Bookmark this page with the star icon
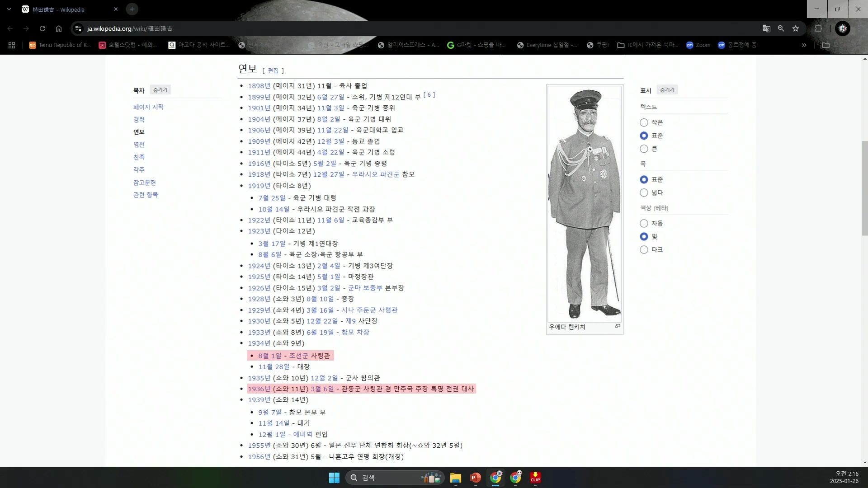 click(x=796, y=28)
